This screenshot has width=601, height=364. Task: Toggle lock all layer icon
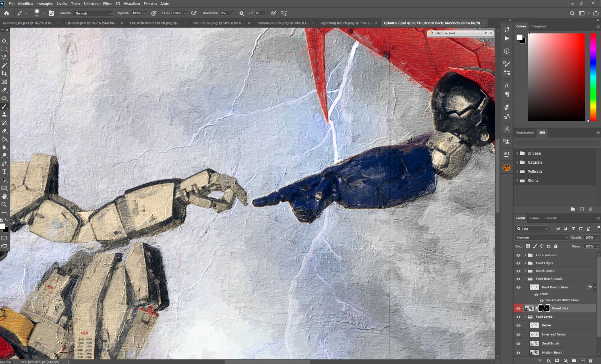[x=556, y=246]
